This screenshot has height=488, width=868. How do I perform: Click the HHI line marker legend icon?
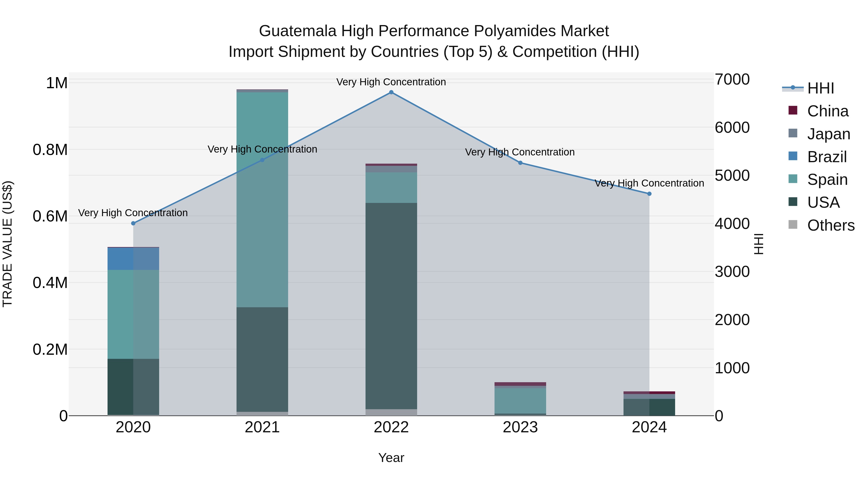tap(793, 88)
